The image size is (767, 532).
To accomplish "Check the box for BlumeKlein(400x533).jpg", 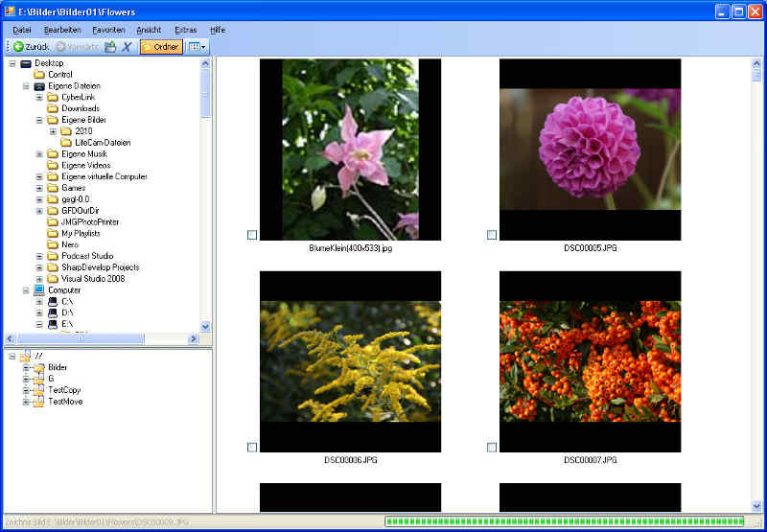I will 252,235.
